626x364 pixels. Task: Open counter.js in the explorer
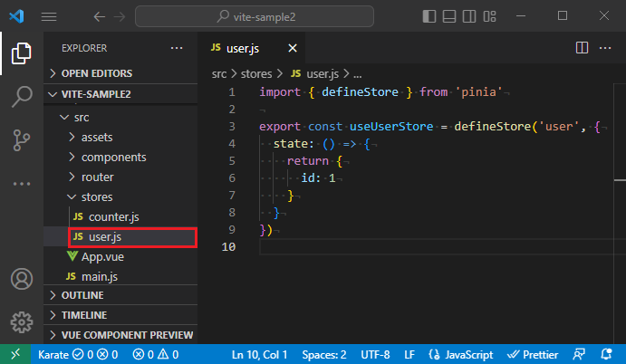tap(120, 217)
